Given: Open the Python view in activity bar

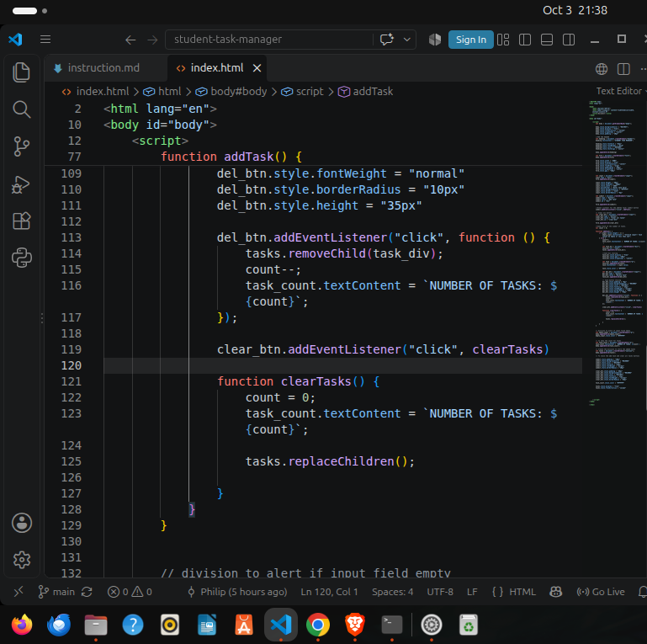Looking at the screenshot, I should (22, 258).
